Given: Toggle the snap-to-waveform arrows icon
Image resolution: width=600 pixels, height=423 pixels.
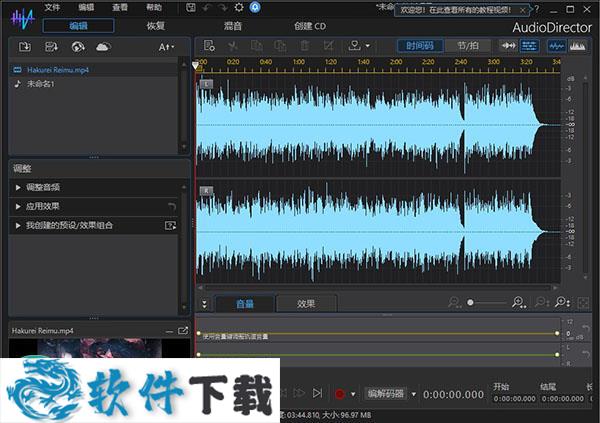Looking at the screenshot, I should click(x=509, y=46).
